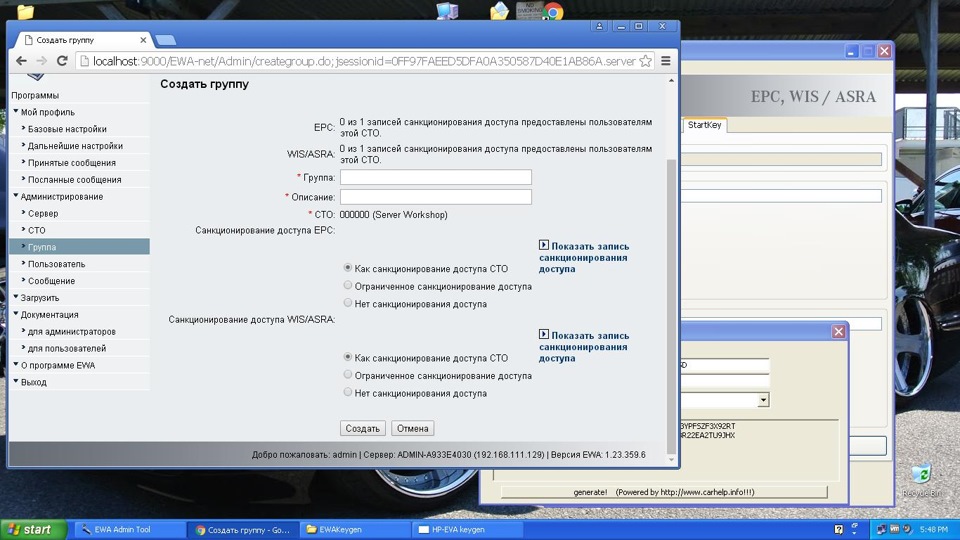Click the taskbar clock showing 5:48 PM
This screenshot has height=540, width=960.
pyautogui.click(x=933, y=530)
